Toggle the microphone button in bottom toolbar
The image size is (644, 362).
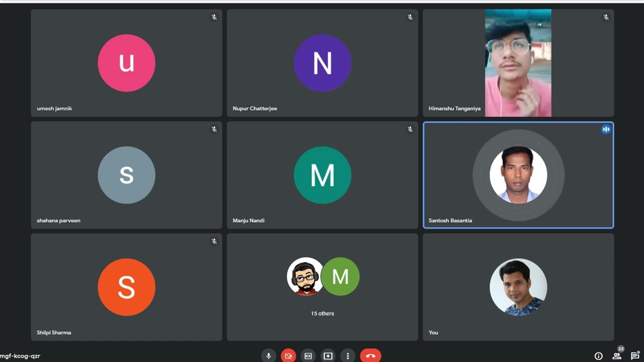pyautogui.click(x=269, y=356)
